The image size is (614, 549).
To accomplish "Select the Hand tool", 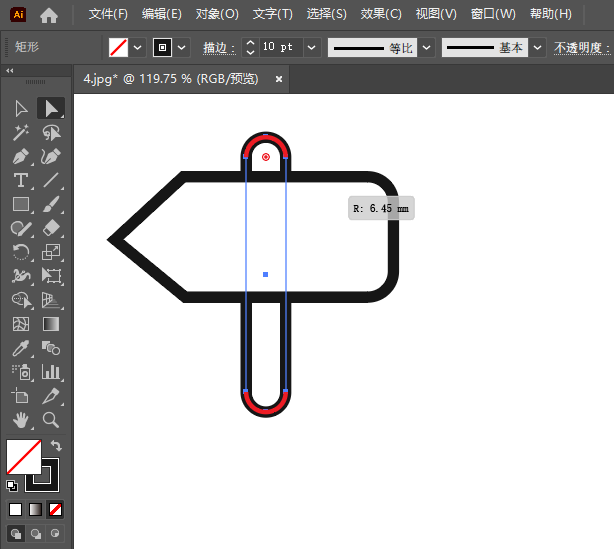I will click(x=21, y=420).
